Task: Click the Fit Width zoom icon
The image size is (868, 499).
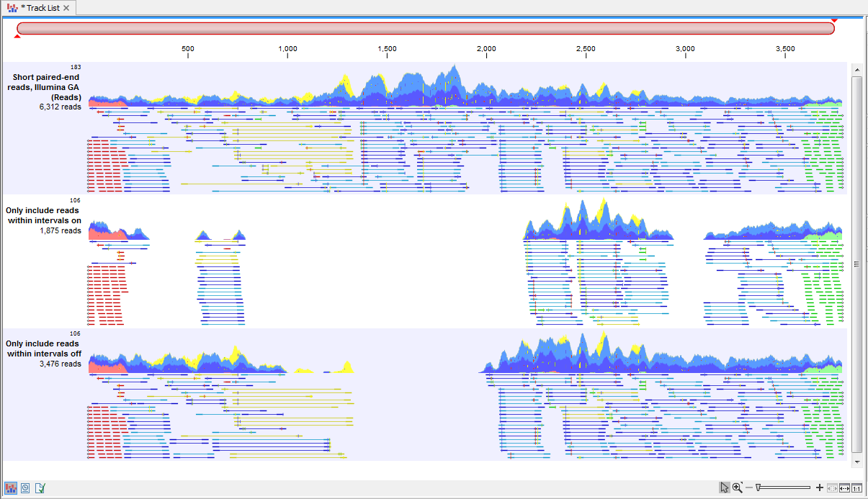Action: pos(844,487)
